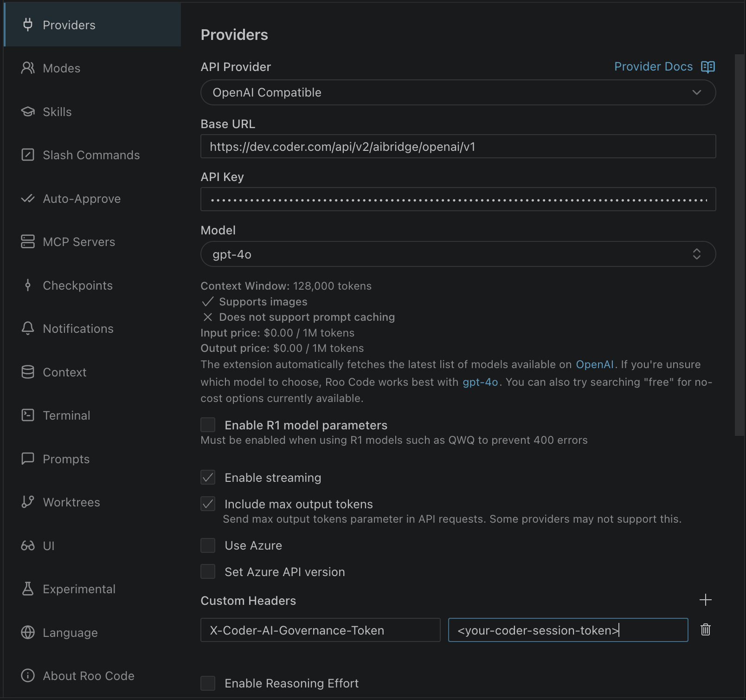Select the Slash Commands icon

28,155
